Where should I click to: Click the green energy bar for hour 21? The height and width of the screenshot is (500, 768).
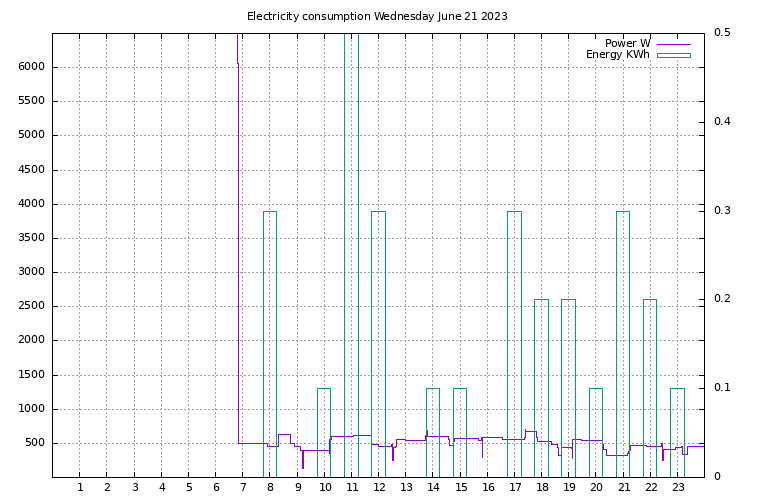point(623,344)
